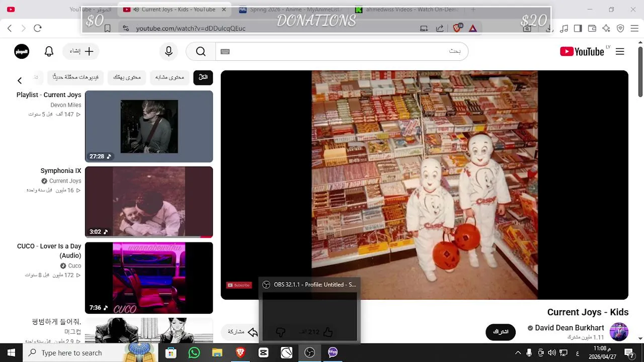This screenshot has height=362, width=644.
Task: Open site settings icon beside the URL
Action: tap(125, 29)
